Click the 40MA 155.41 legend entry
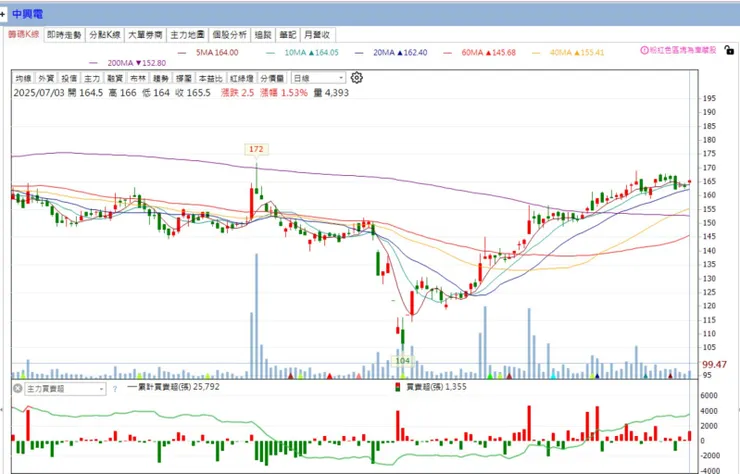 (x=577, y=53)
